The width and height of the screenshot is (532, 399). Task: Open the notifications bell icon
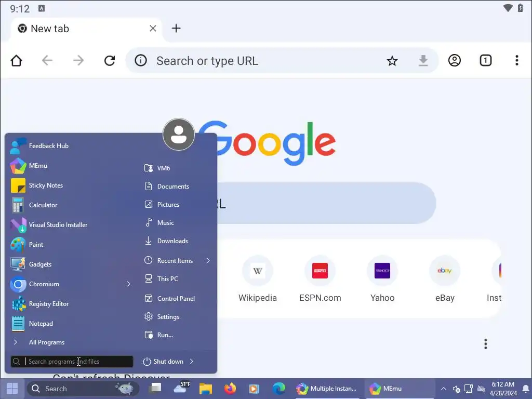click(x=526, y=389)
